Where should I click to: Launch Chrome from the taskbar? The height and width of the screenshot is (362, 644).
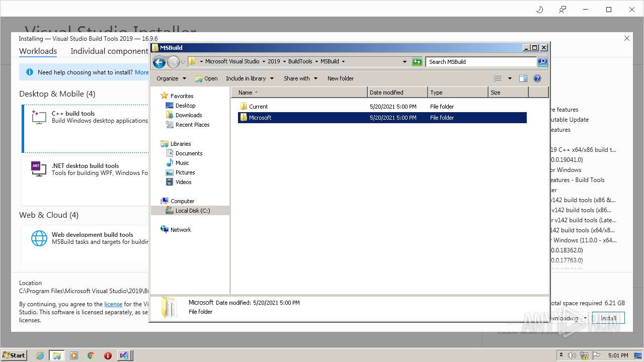pos(91,355)
